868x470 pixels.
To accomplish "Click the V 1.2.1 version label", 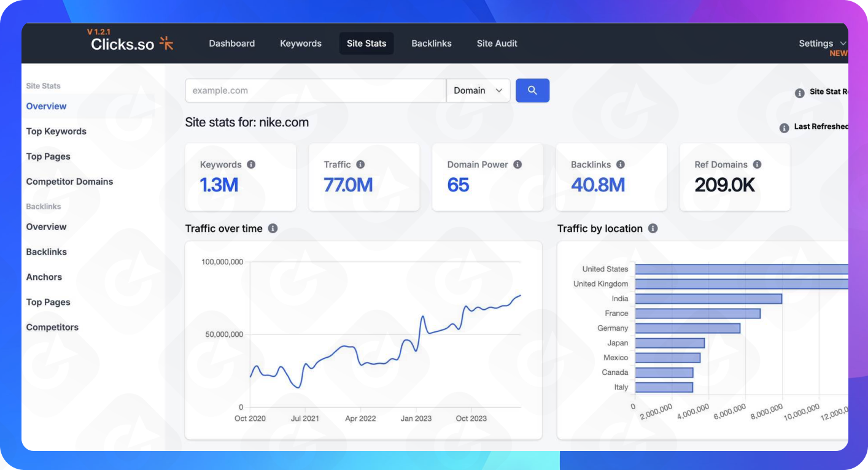I will point(99,31).
